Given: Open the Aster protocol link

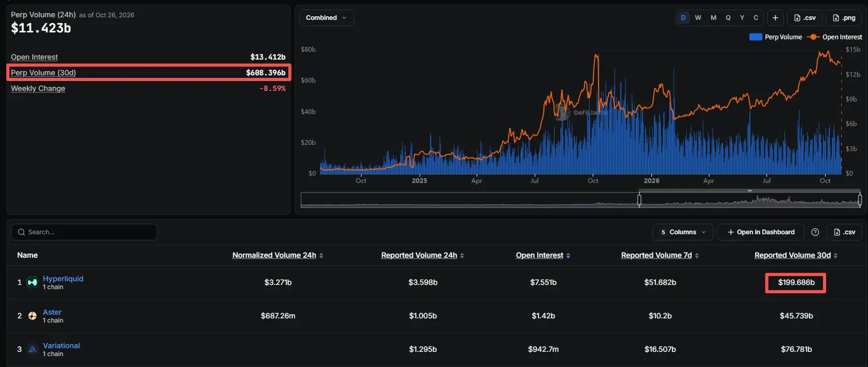Looking at the screenshot, I should 52,312.
